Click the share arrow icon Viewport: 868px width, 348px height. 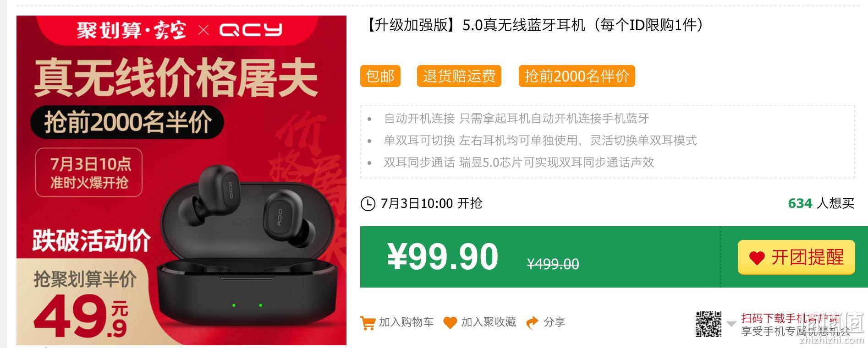coord(532,323)
